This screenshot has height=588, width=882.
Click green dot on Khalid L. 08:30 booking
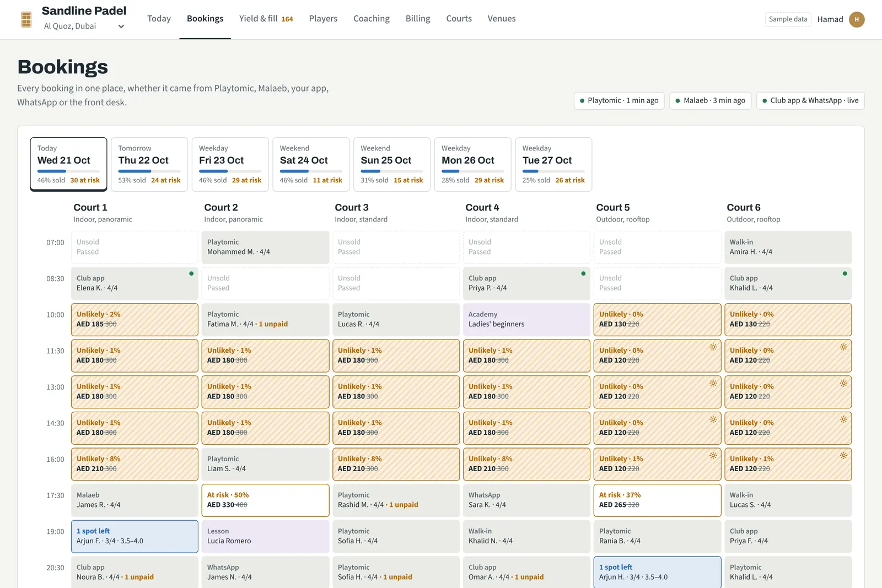845,273
